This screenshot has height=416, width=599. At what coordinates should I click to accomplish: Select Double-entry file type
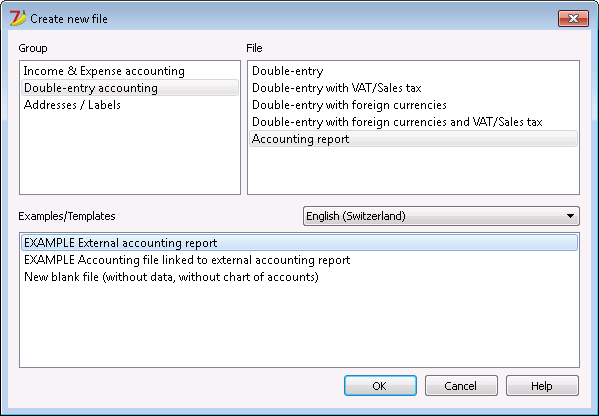tap(413, 71)
